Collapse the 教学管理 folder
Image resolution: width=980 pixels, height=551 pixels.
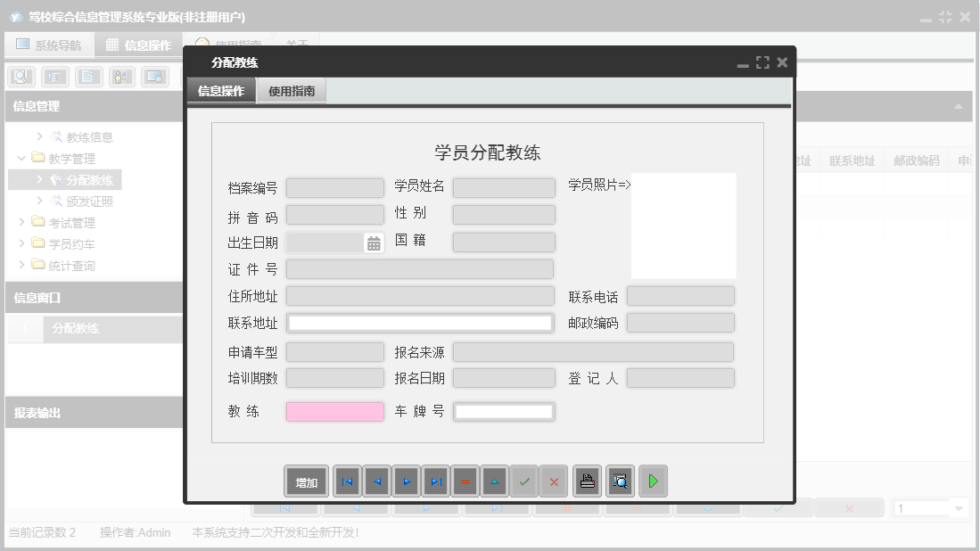(x=21, y=158)
